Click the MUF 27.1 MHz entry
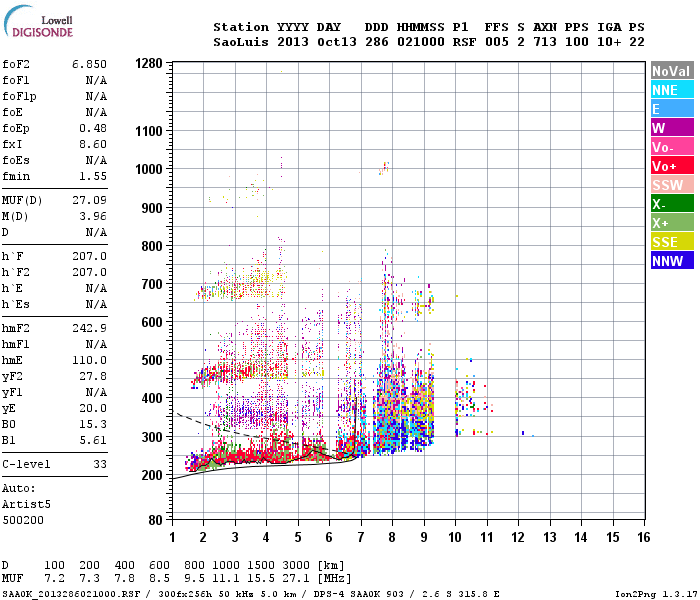 (x=296, y=578)
